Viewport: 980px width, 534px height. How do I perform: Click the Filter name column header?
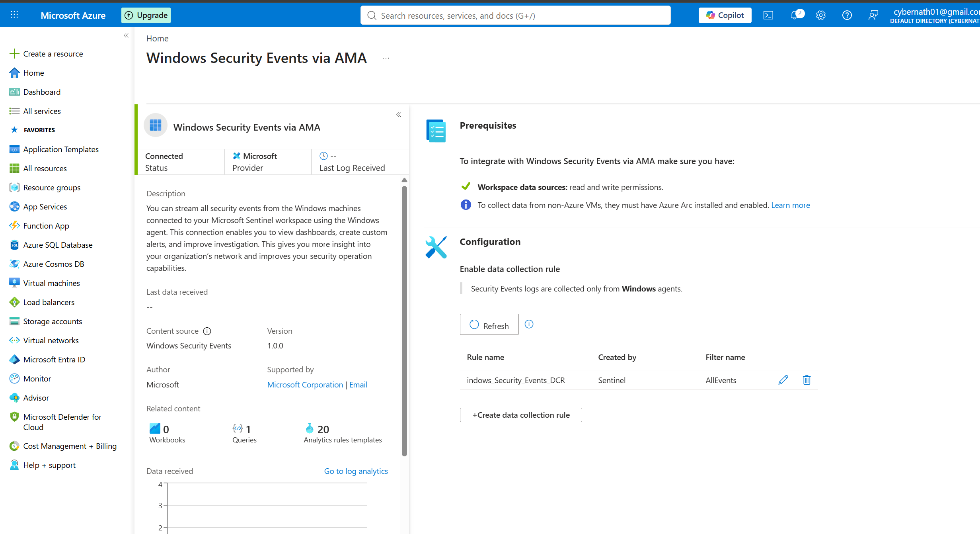point(725,357)
